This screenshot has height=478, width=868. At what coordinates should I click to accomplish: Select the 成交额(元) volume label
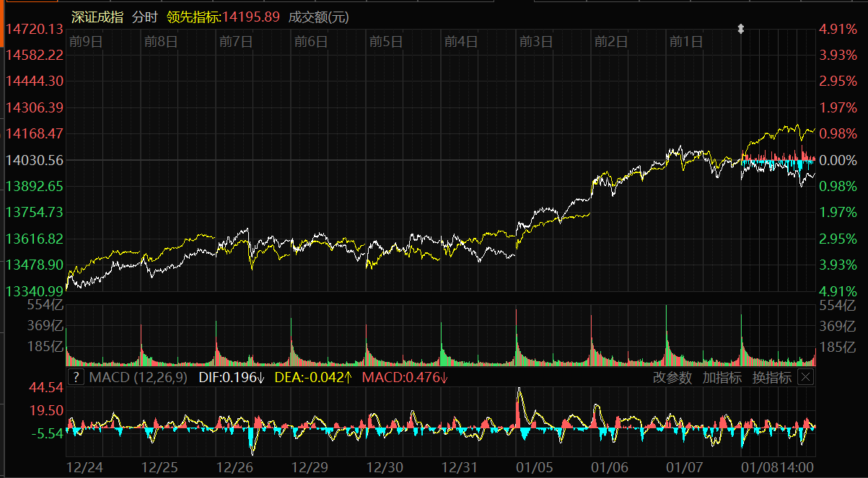pyautogui.click(x=318, y=17)
